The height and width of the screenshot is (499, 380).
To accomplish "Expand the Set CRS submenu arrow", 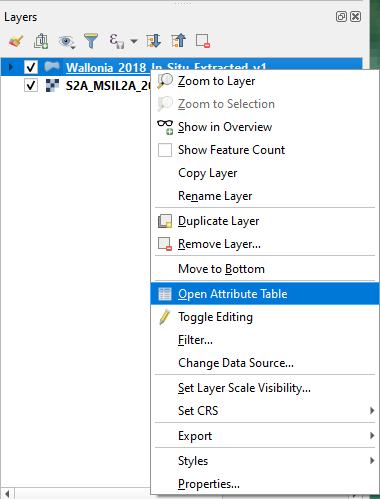I will tap(372, 411).
